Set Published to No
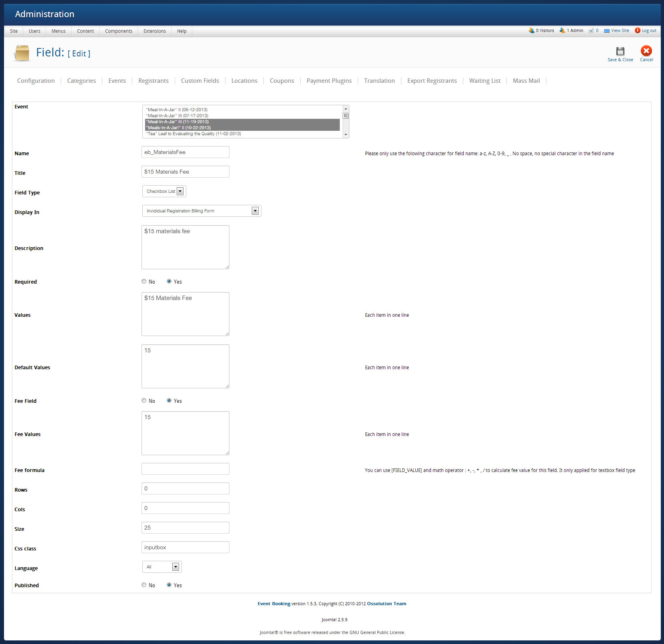Image resolution: width=664 pixels, height=644 pixels. tap(144, 585)
